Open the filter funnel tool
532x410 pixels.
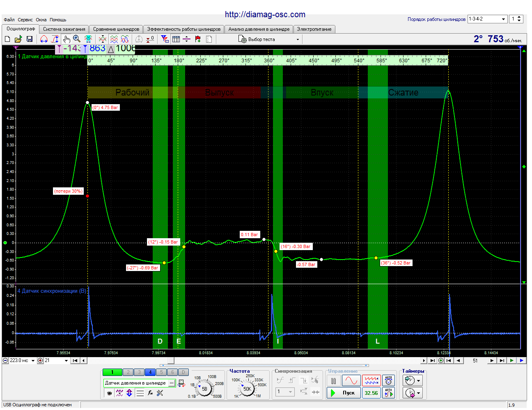(165, 39)
